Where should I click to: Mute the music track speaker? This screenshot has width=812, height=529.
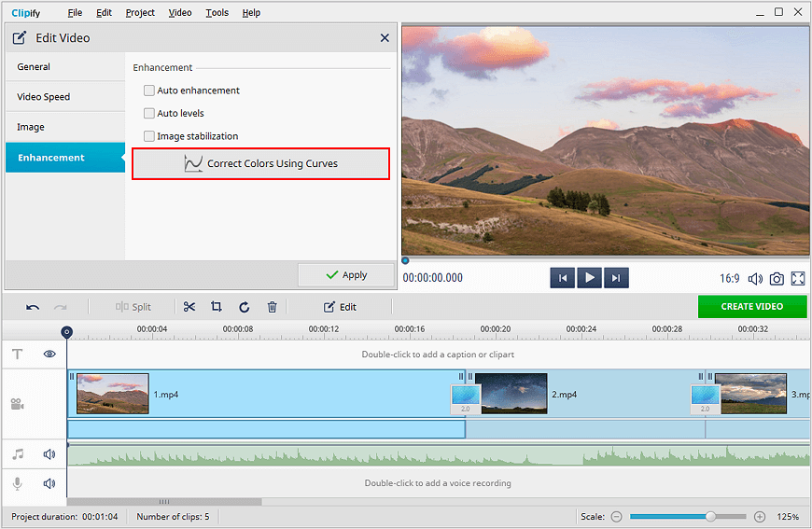pos(49,454)
